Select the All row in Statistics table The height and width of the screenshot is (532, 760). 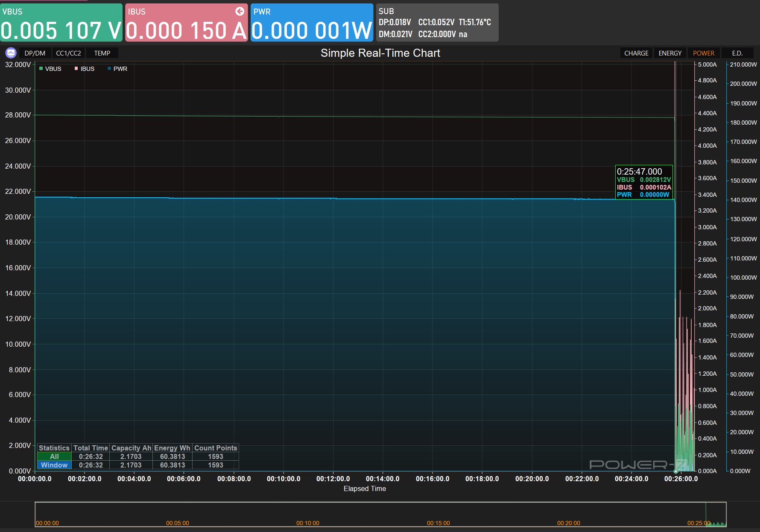[x=54, y=456]
